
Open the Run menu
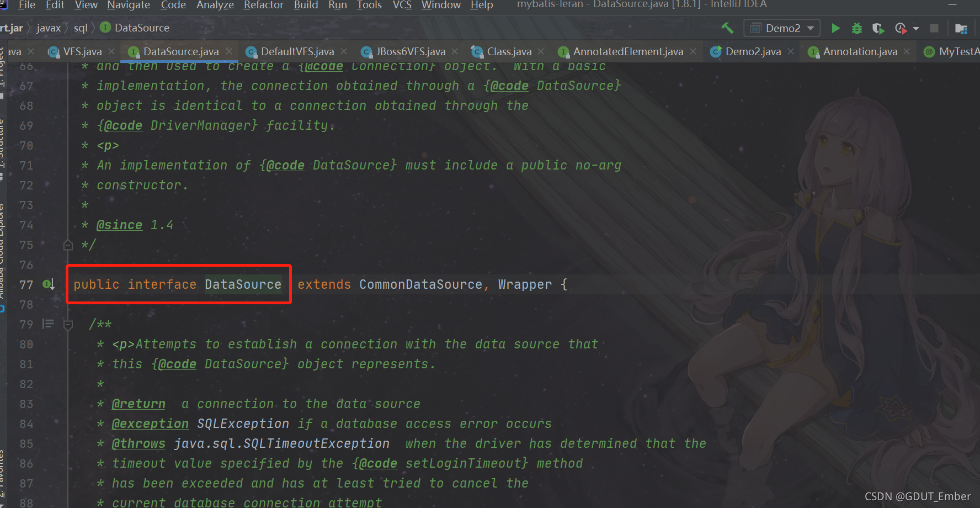pyautogui.click(x=338, y=5)
